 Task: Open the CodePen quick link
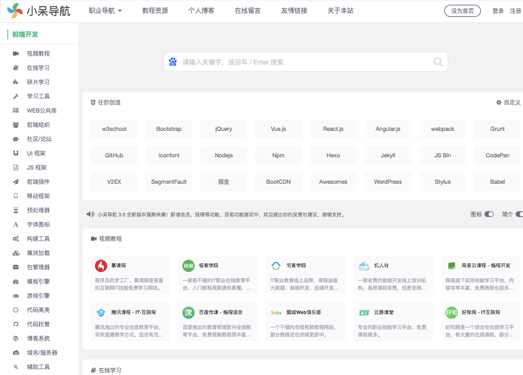tap(497, 155)
